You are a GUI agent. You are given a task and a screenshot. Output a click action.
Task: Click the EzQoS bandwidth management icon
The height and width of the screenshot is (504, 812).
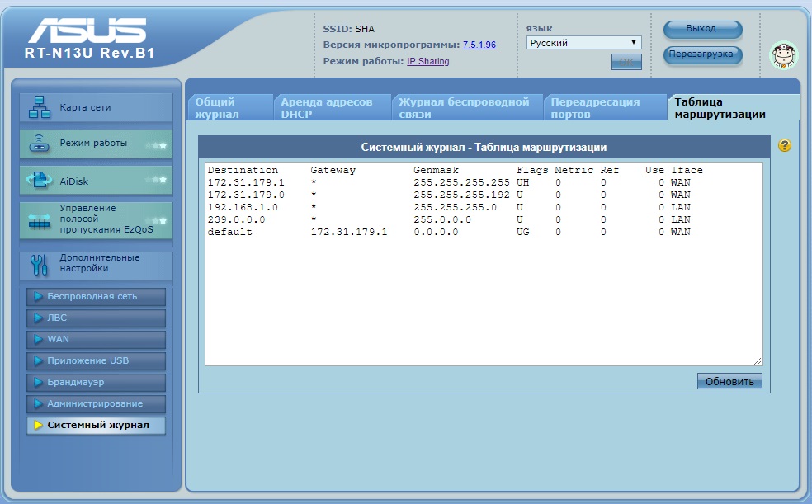click(x=40, y=221)
